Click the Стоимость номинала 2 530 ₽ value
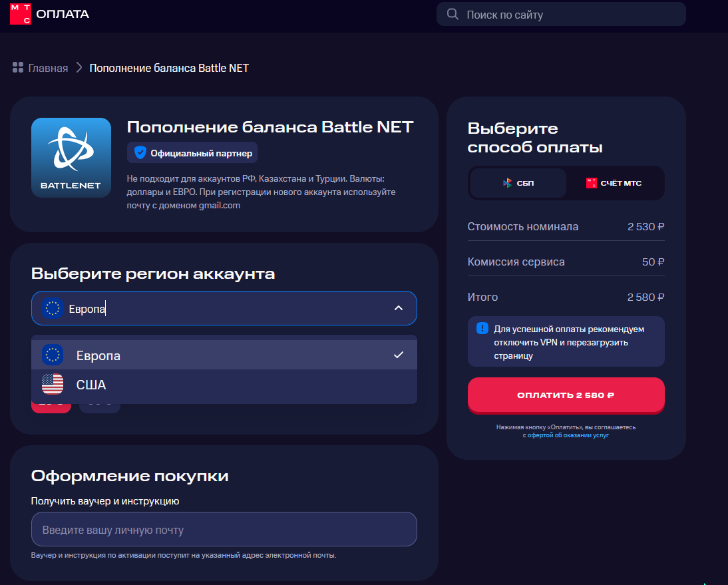The image size is (728, 585). point(645,226)
